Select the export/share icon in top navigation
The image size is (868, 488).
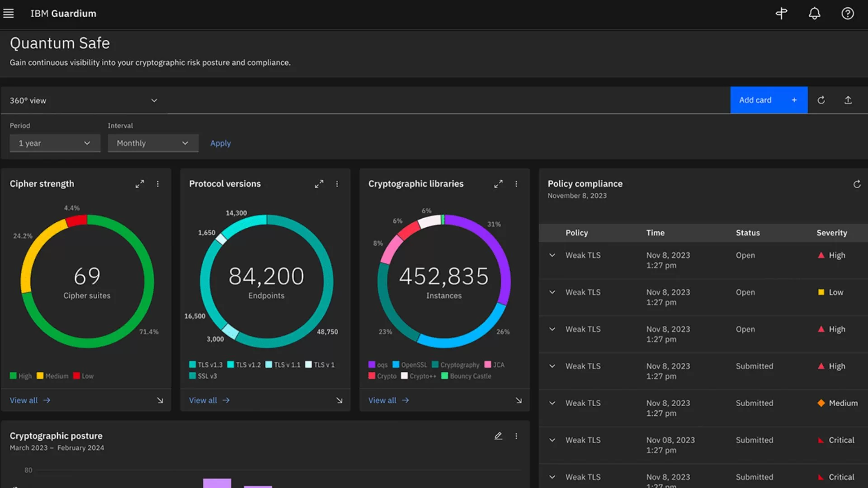tap(848, 99)
